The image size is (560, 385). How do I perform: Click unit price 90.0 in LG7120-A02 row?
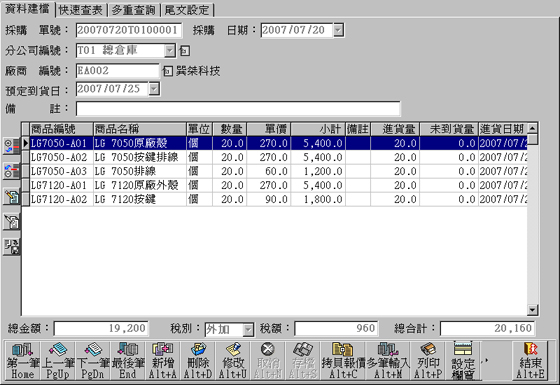click(x=276, y=199)
